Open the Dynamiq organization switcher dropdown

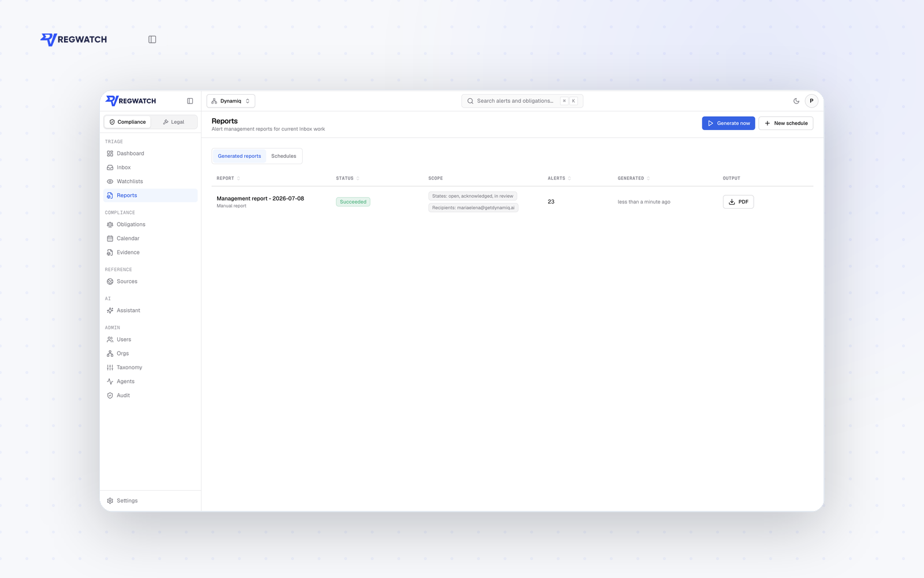[x=231, y=101]
